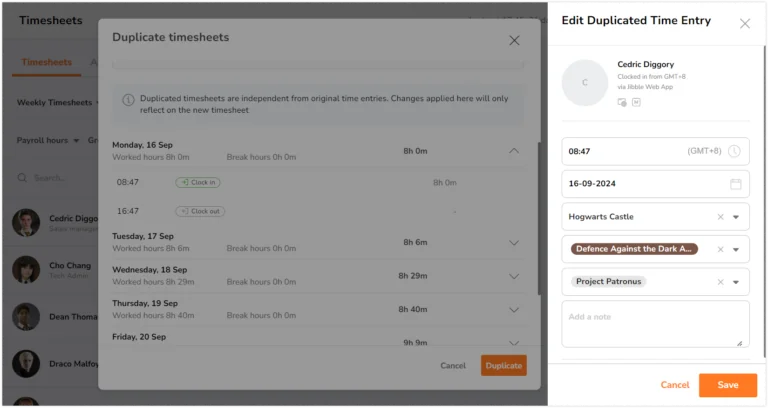Viewport: 768px width, 408px height.
Task: Expand the Friday, 20 Sep section
Action: click(x=513, y=342)
